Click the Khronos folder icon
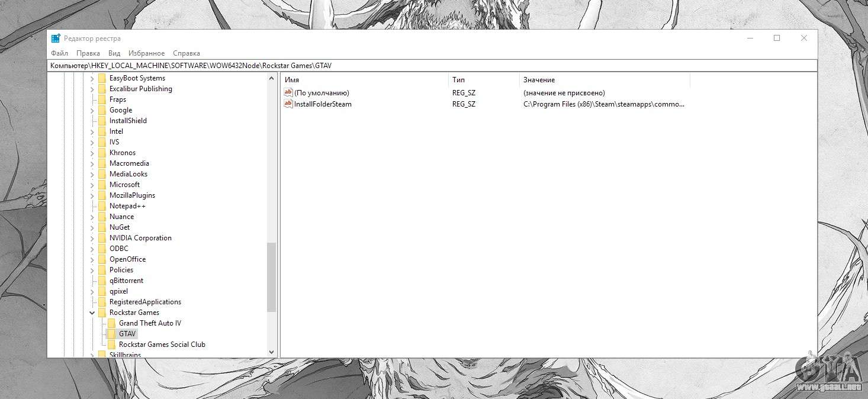The height and width of the screenshot is (399, 868). [x=102, y=153]
